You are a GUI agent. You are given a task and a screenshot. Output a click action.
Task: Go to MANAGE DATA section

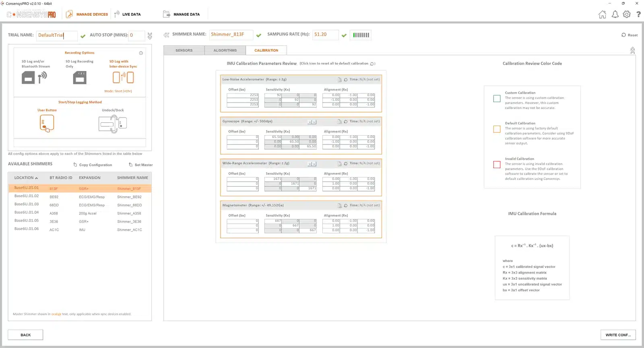[181, 14]
